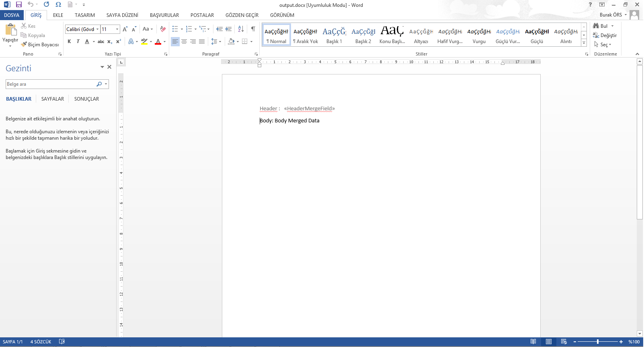This screenshot has width=644, height=347.
Task: Click the vertical scrollbar thumb of the document
Action: click(640, 142)
